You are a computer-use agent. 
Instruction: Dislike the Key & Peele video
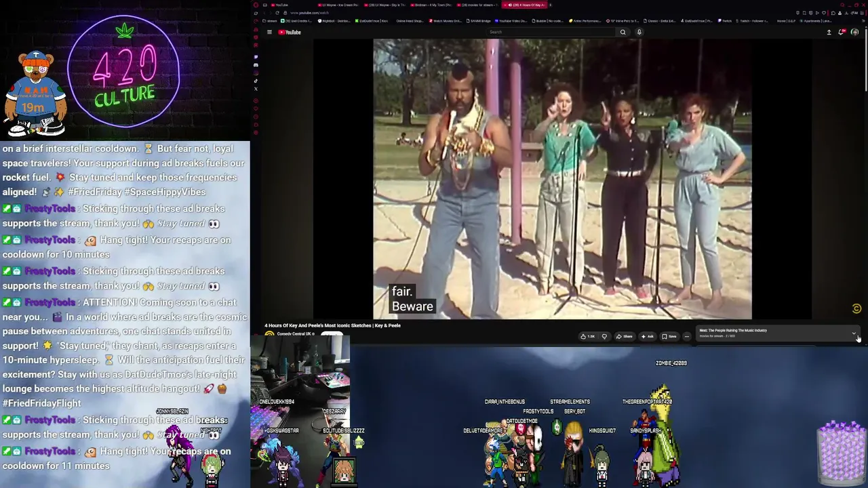click(x=604, y=336)
